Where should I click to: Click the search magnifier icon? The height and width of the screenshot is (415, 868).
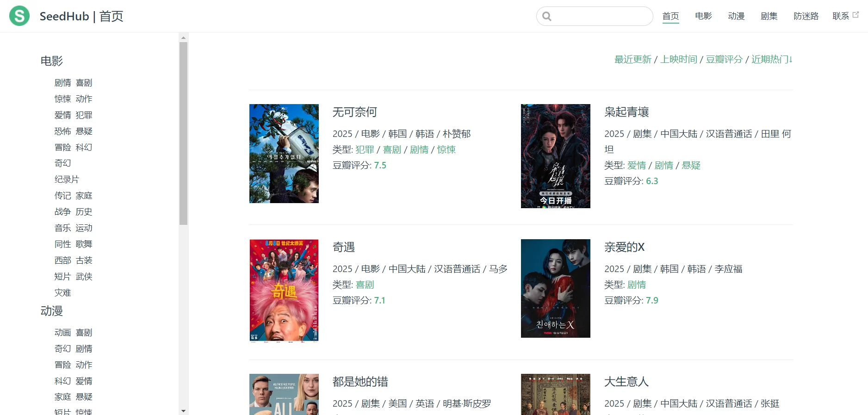[x=547, y=17]
